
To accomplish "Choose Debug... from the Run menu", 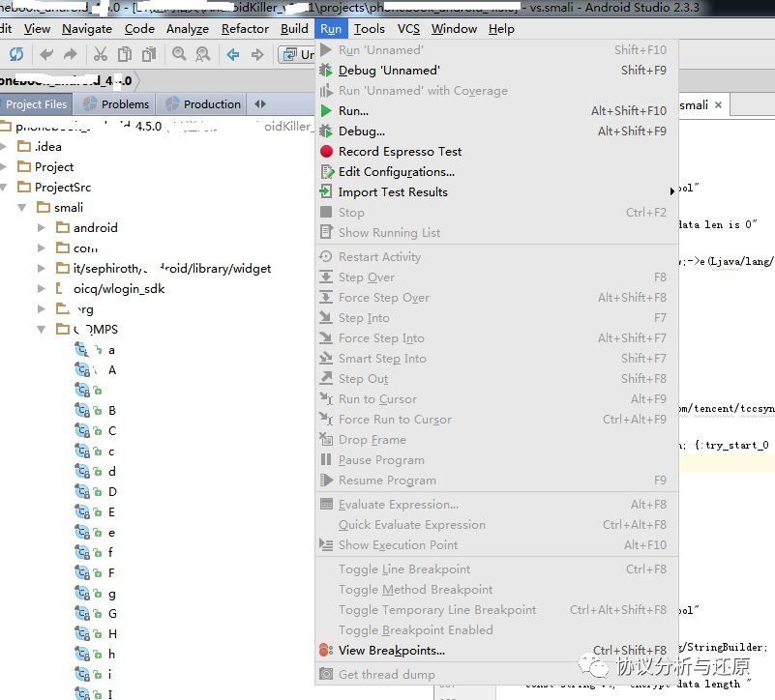I will click(x=496, y=131).
